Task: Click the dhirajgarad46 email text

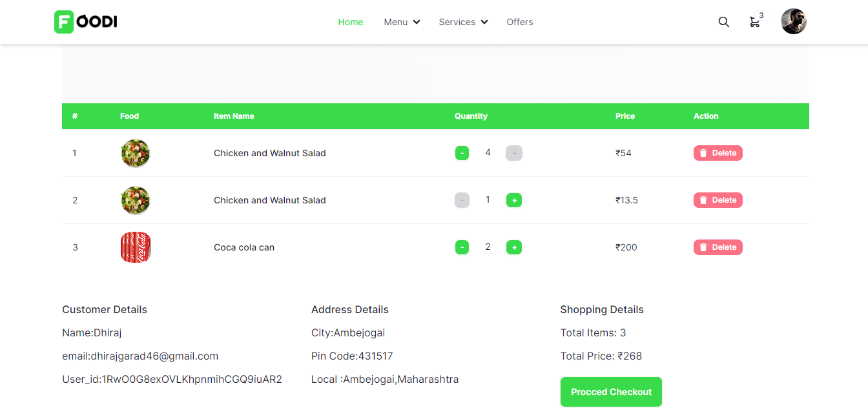Action: tap(139, 356)
